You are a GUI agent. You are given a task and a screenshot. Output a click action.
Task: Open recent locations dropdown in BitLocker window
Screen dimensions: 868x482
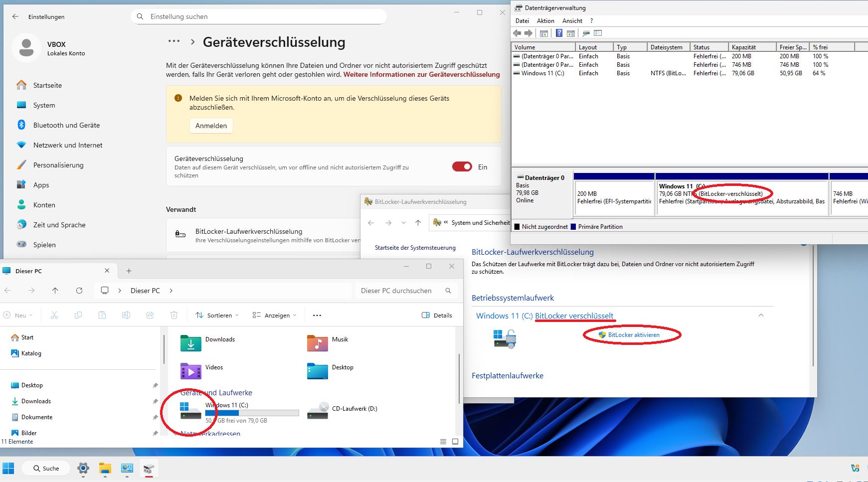coord(403,223)
